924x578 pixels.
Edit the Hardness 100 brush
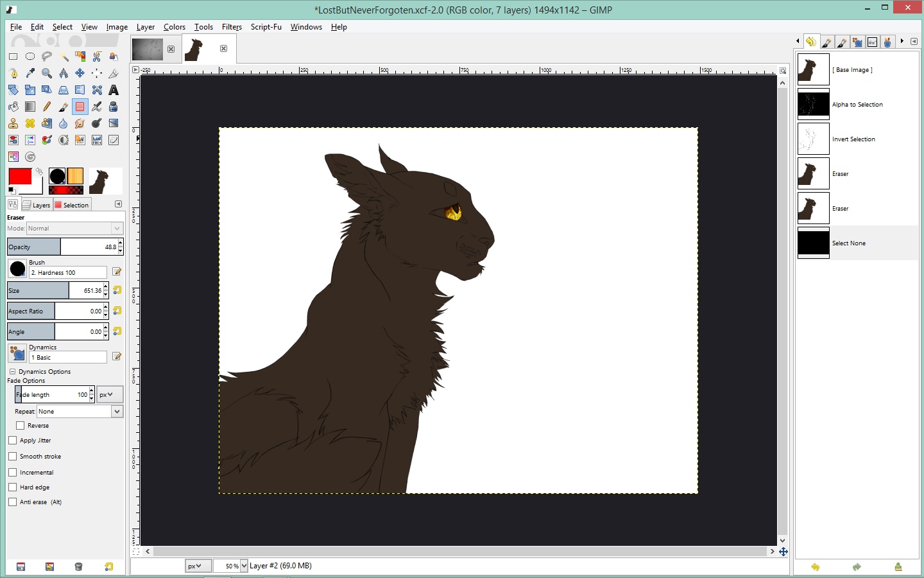tap(117, 272)
